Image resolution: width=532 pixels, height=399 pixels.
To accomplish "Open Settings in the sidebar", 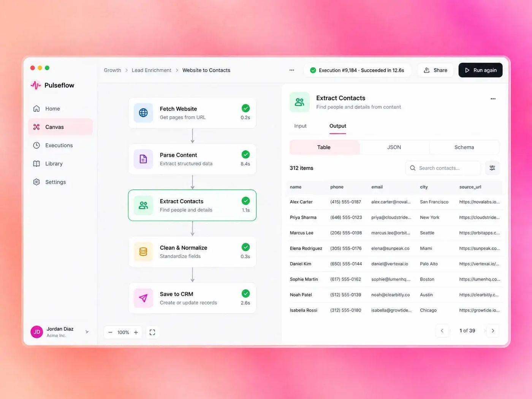I will pyautogui.click(x=60, y=182).
